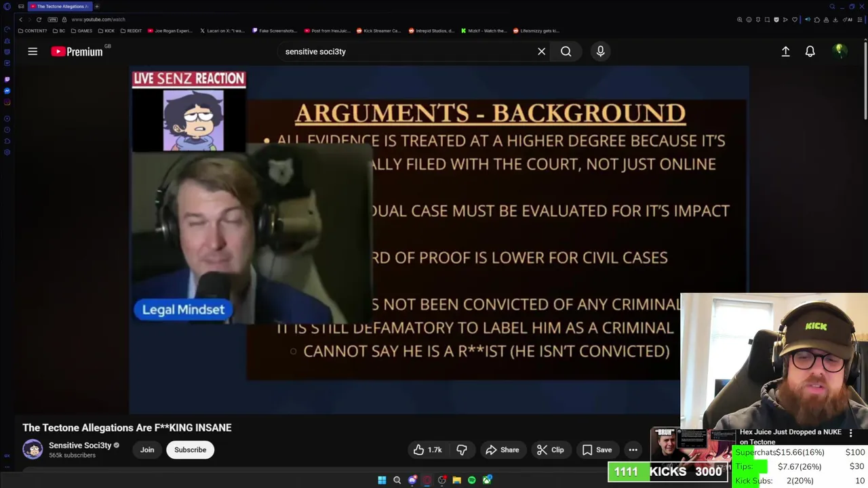Click the video title 'The Tectone Allegations'

point(127,428)
